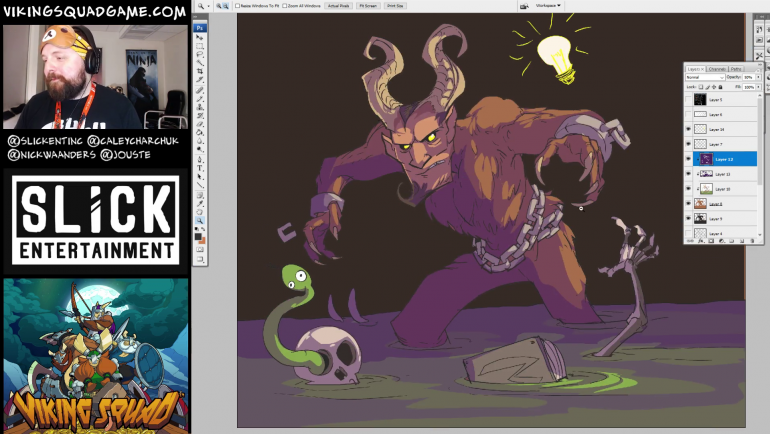Select the Layers tab
The width and height of the screenshot is (770, 434).
click(x=695, y=69)
